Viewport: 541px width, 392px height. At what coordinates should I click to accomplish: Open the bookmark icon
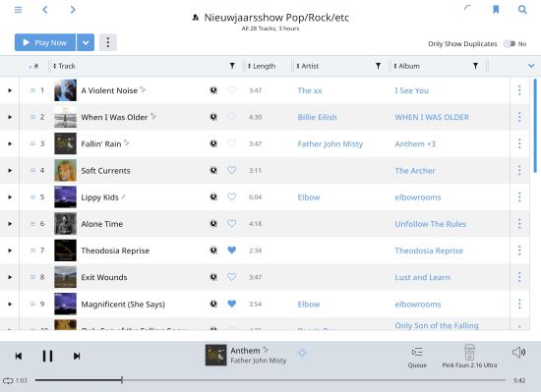point(496,9)
